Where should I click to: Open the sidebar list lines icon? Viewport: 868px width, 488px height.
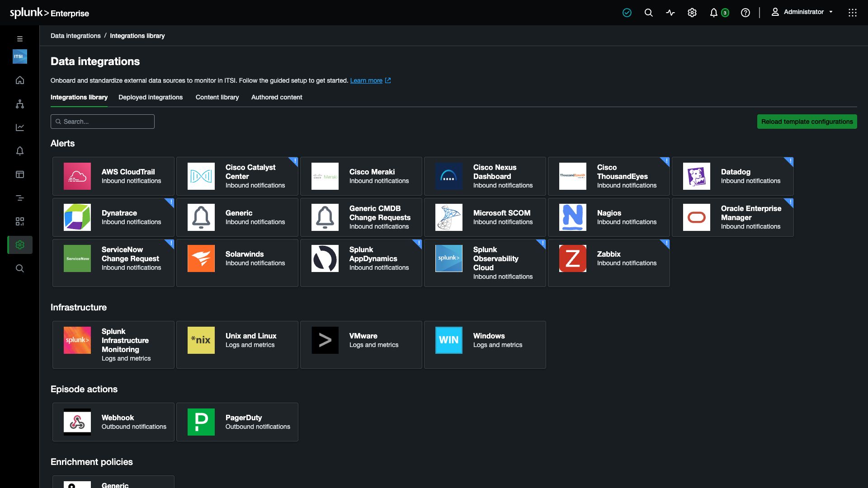19,198
